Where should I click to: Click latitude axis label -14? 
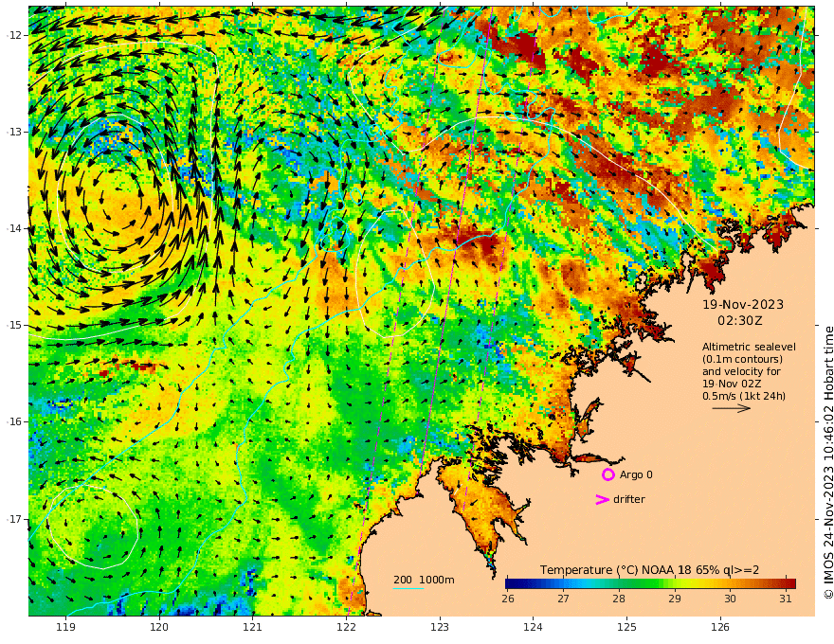point(13,228)
